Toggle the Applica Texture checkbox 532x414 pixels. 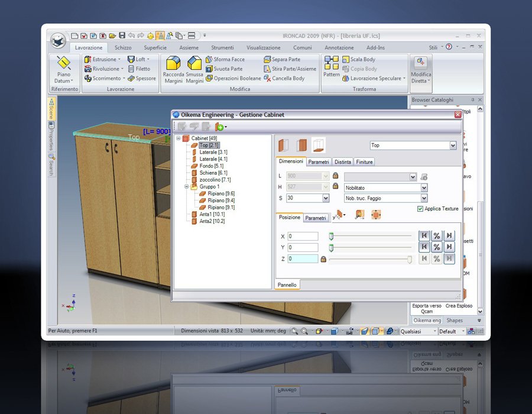pos(420,209)
